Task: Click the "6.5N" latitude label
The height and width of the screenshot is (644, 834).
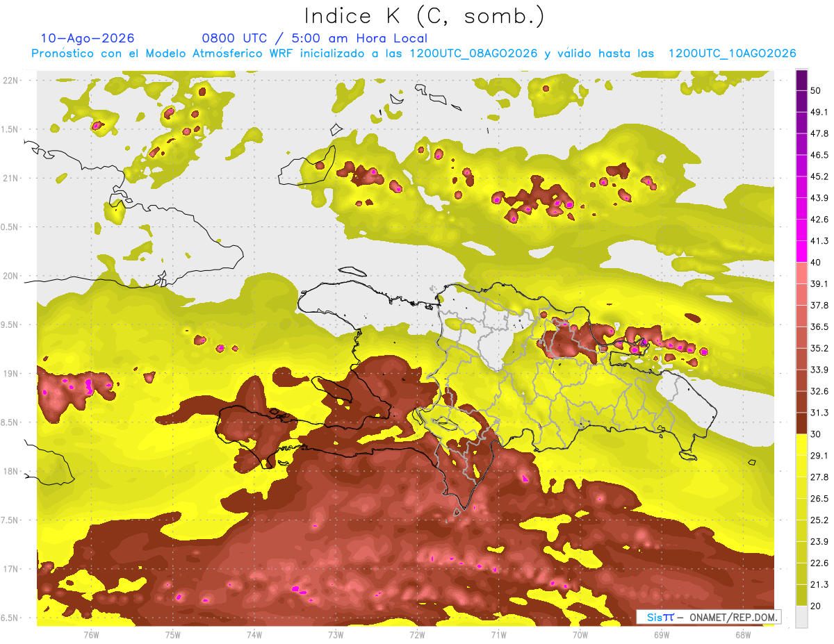Action: tap(10, 618)
